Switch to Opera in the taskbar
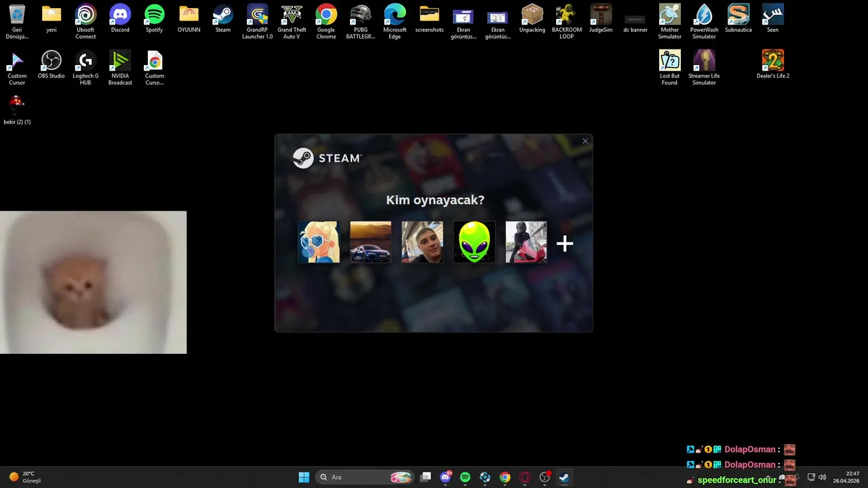Viewport: 868px width, 488px height. 524,477
